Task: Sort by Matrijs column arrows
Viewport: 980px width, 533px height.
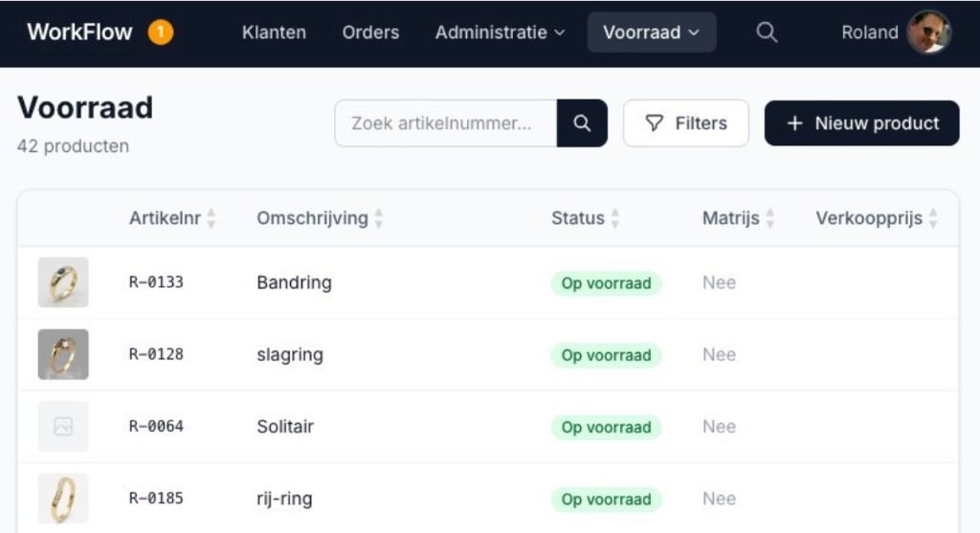Action: [770, 218]
